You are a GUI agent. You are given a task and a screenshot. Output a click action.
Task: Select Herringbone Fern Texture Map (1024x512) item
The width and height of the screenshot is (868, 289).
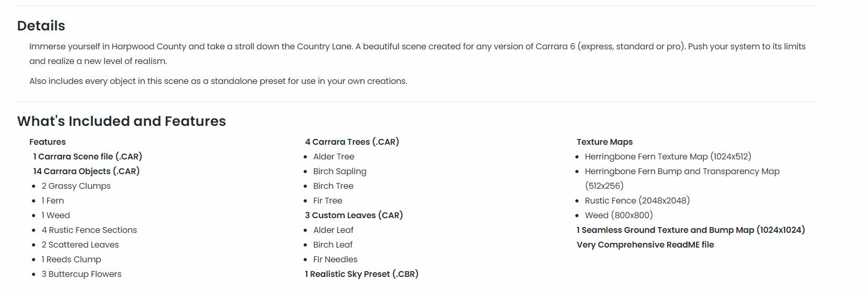668,157
